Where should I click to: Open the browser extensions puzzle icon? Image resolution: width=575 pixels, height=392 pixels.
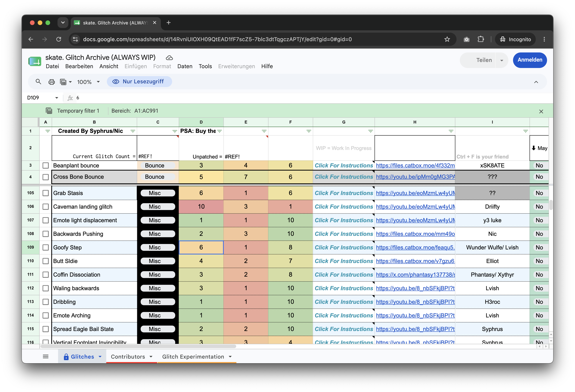[x=480, y=39]
